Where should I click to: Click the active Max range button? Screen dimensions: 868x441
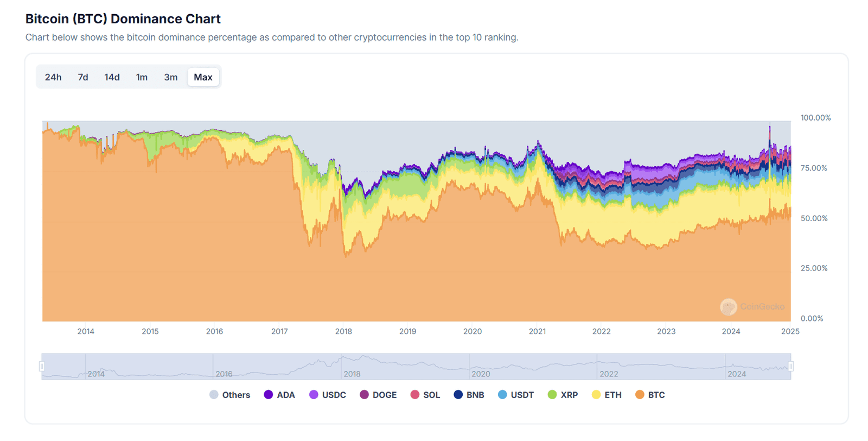203,77
